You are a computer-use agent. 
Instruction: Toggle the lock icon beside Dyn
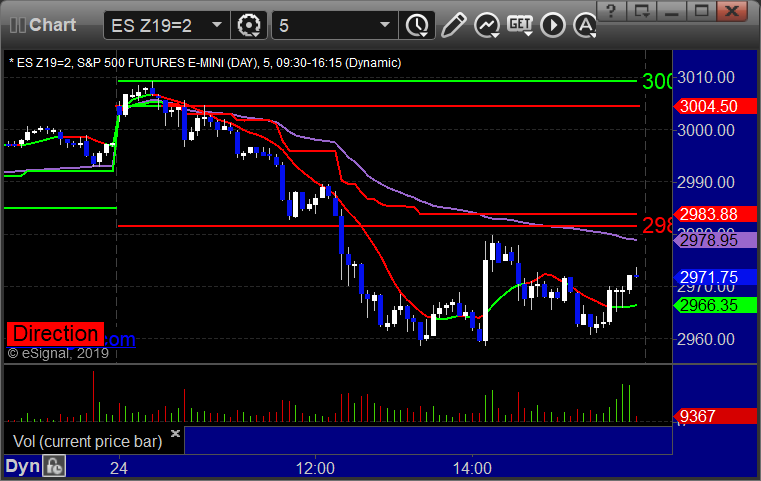(54, 466)
